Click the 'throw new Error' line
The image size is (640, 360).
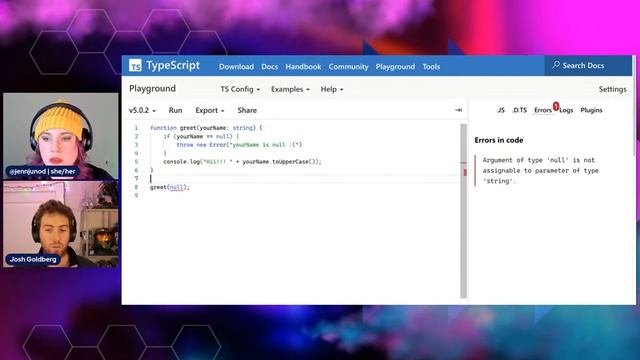[x=239, y=145]
